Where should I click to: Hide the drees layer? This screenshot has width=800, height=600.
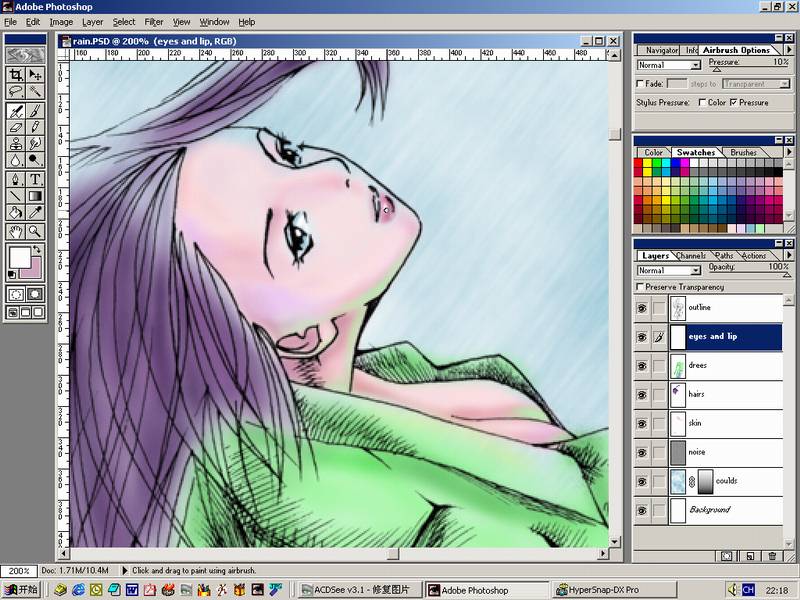642,366
